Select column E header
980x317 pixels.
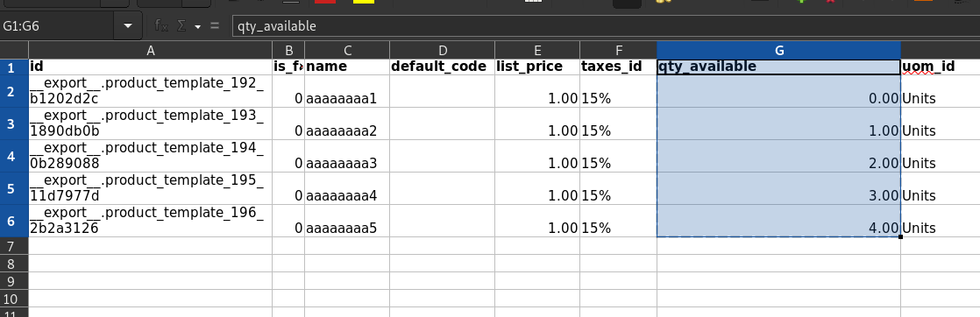(x=536, y=51)
